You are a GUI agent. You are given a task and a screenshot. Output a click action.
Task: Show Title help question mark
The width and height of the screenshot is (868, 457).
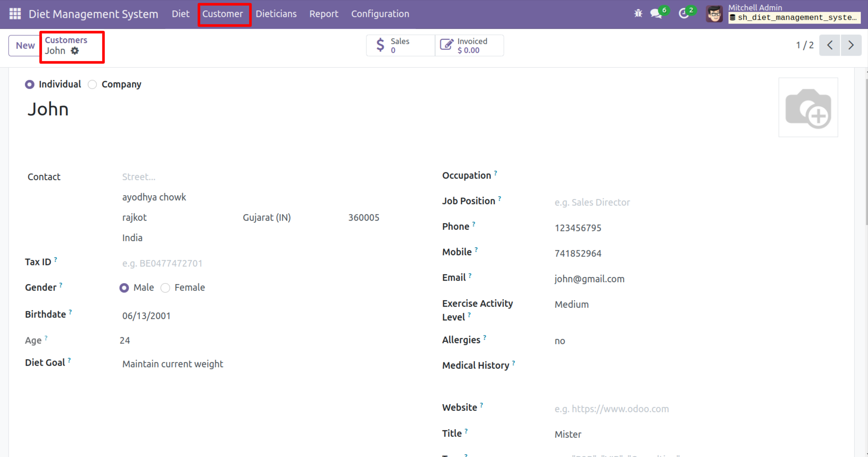click(466, 431)
